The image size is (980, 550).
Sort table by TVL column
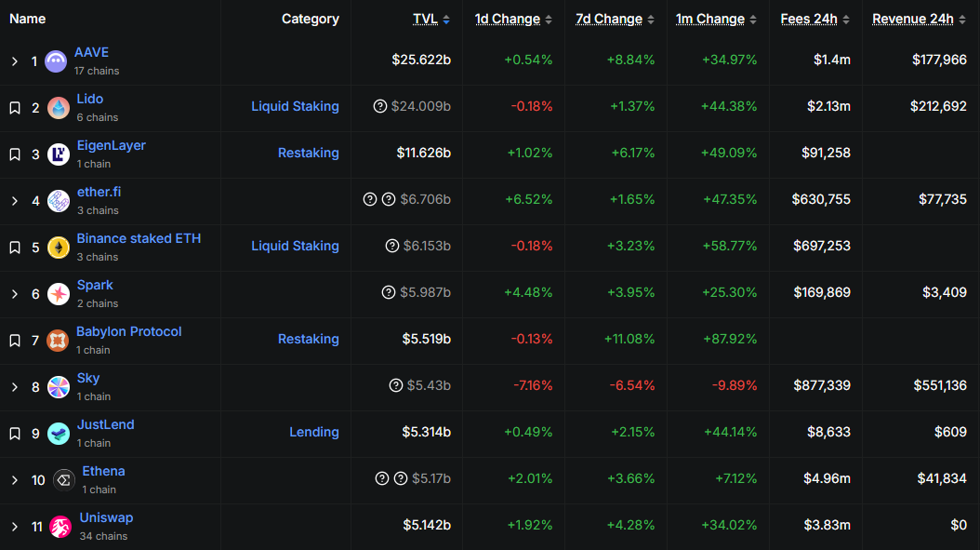click(x=431, y=20)
